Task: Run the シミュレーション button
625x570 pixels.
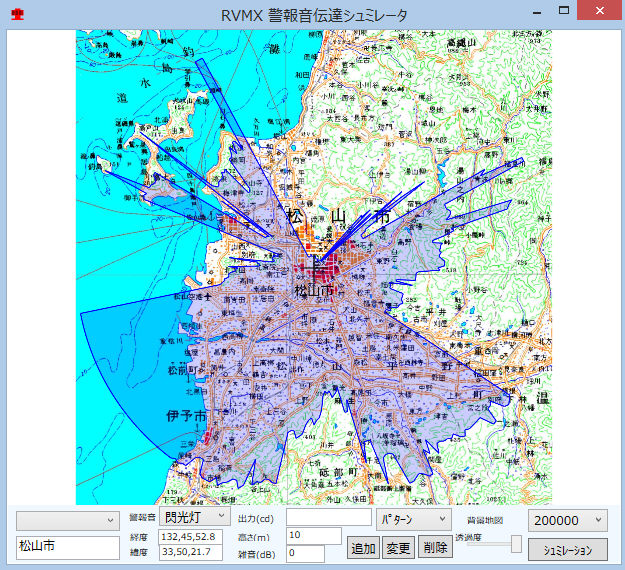Action: (x=567, y=549)
